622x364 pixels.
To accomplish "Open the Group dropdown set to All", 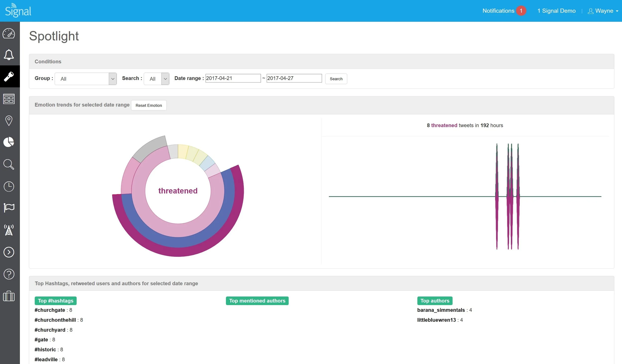I will point(86,79).
